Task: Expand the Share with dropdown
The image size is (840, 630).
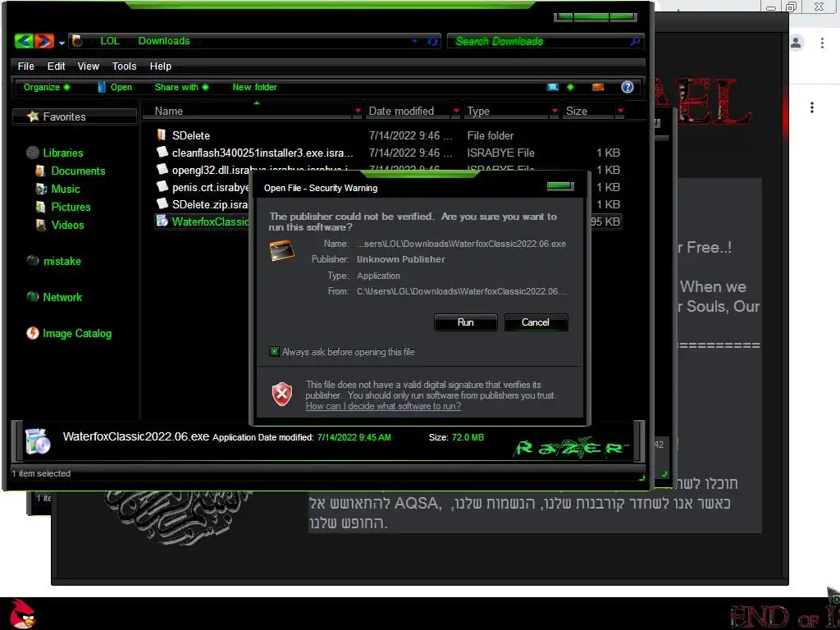Action: click(x=181, y=87)
